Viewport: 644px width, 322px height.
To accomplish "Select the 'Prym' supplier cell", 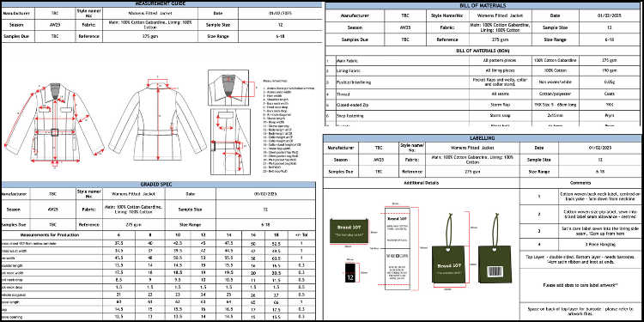I will 610,116.
